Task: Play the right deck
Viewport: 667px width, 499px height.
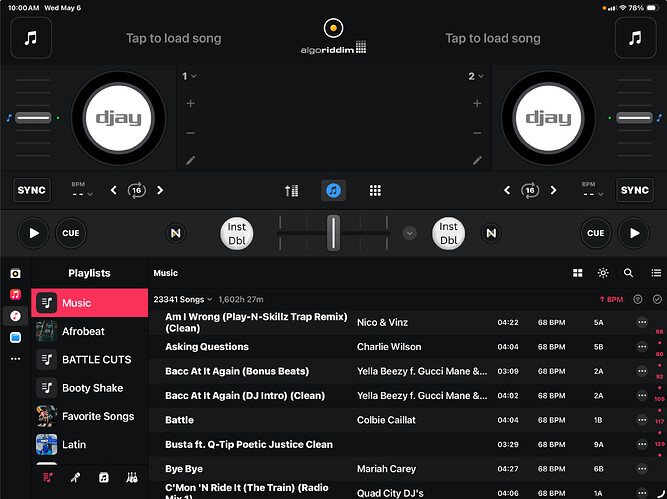Action: [x=634, y=233]
